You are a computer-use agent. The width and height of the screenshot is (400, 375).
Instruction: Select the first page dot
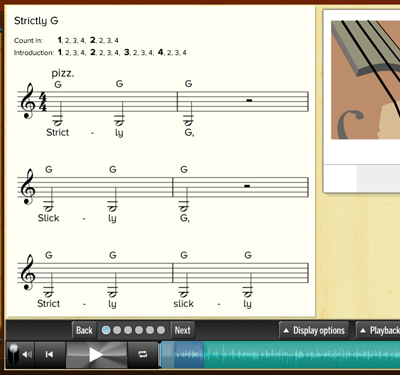(x=106, y=330)
